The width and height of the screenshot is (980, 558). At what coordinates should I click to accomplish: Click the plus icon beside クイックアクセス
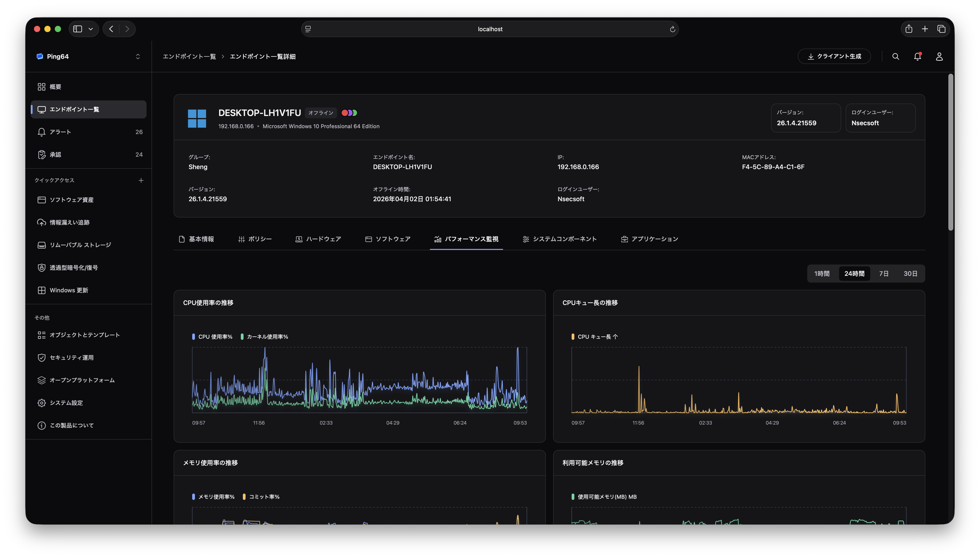(x=141, y=180)
